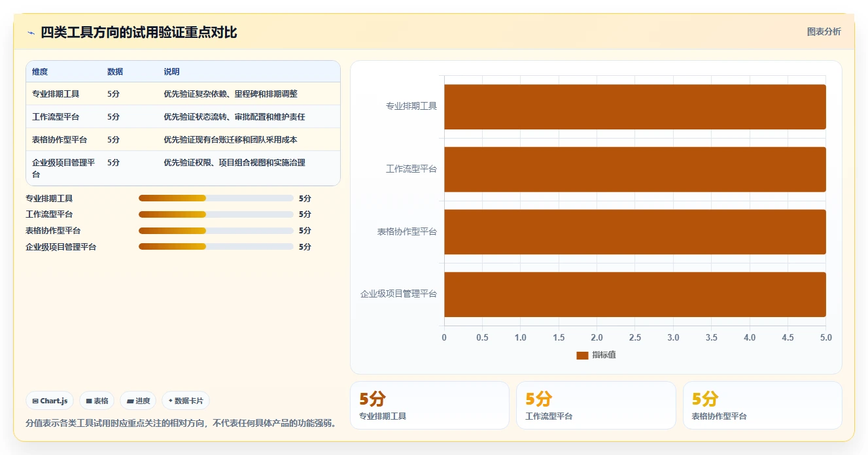Click the 2.5 x-axis tick label

[635, 337]
